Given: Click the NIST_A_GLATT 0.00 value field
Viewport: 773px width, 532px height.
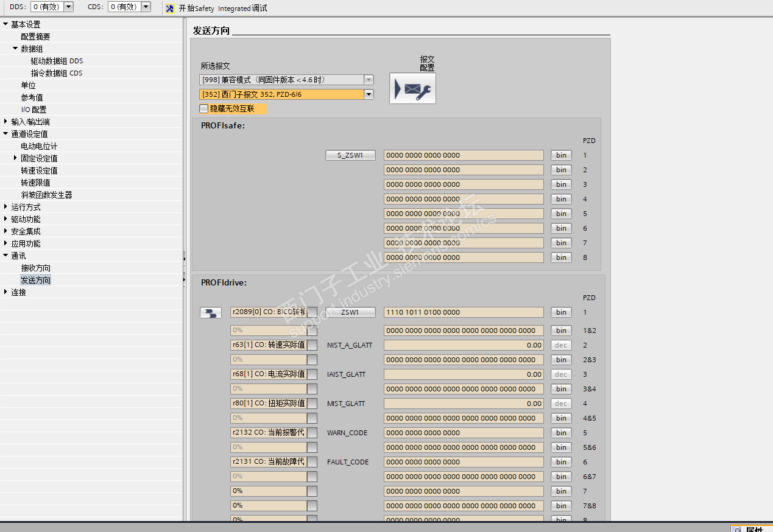Looking at the screenshot, I should coord(464,345).
